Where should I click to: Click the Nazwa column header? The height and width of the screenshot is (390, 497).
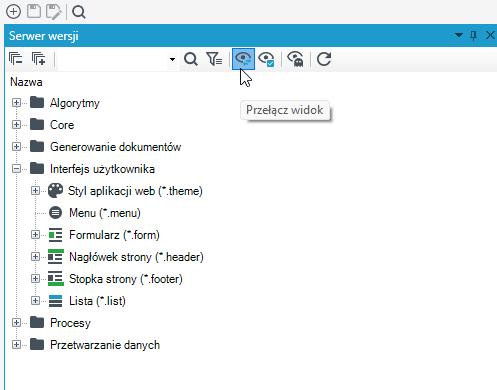coord(26,82)
